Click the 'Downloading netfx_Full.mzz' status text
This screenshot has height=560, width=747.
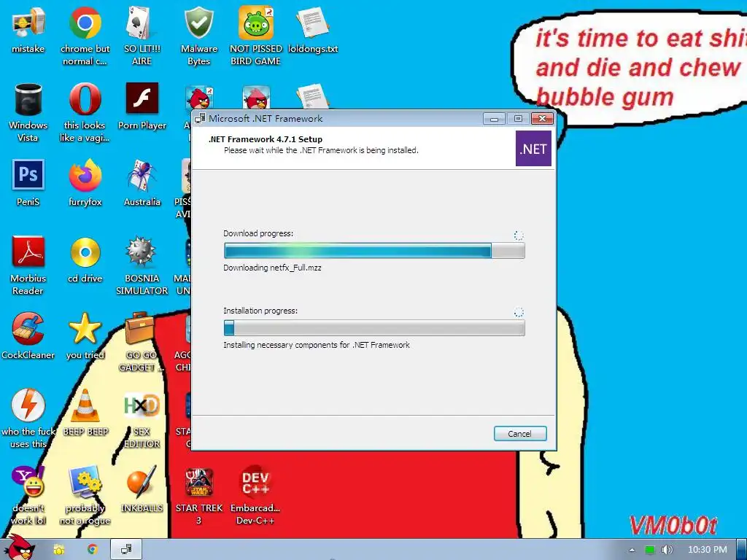(x=272, y=268)
